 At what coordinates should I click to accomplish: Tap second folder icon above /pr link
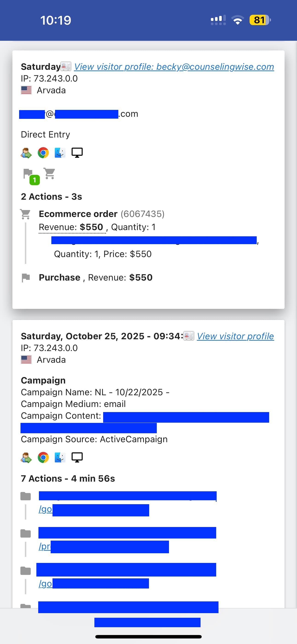tap(26, 533)
